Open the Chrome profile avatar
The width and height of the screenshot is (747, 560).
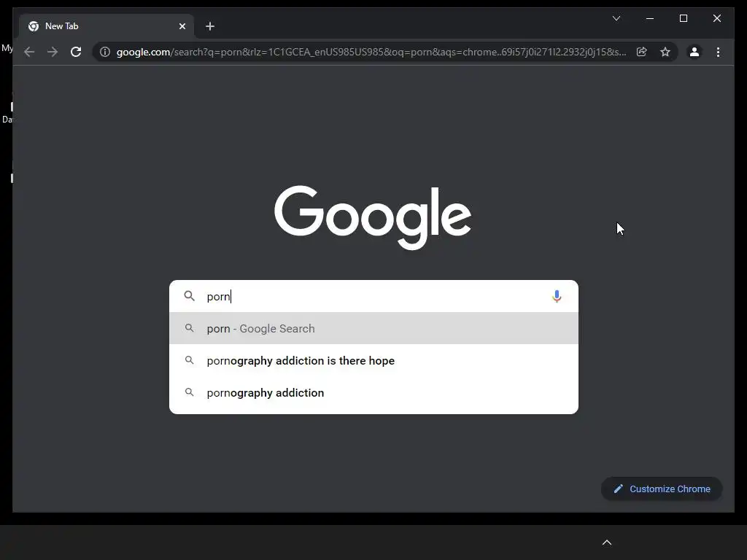[x=694, y=52]
